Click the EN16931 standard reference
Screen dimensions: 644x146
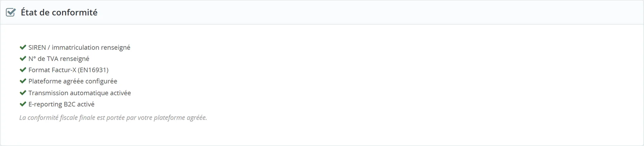click(93, 70)
